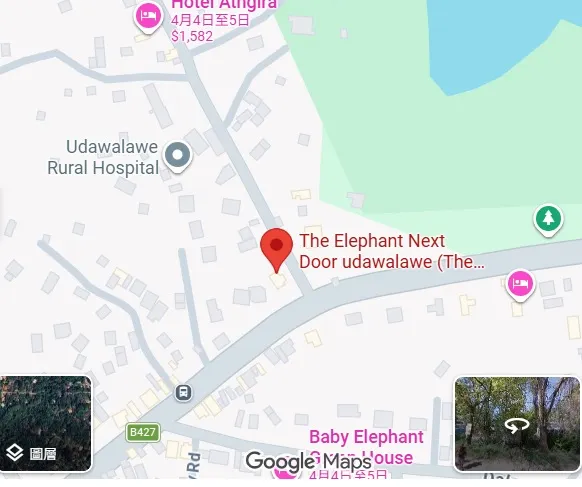Click the B427 road shield
The height and width of the screenshot is (487, 582).
pyautogui.click(x=143, y=432)
